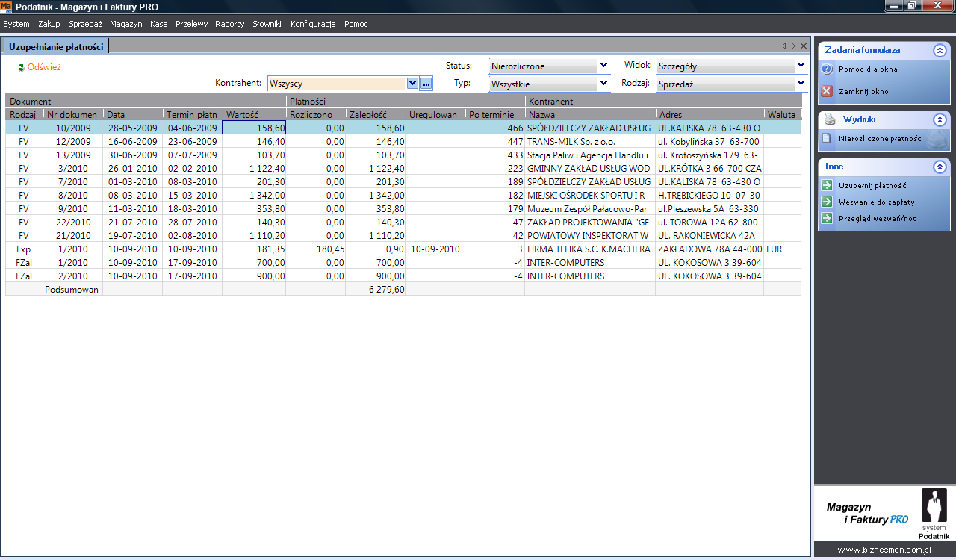This screenshot has width=956, height=560.
Task: Open the Raporty menu
Action: tap(229, 24)
